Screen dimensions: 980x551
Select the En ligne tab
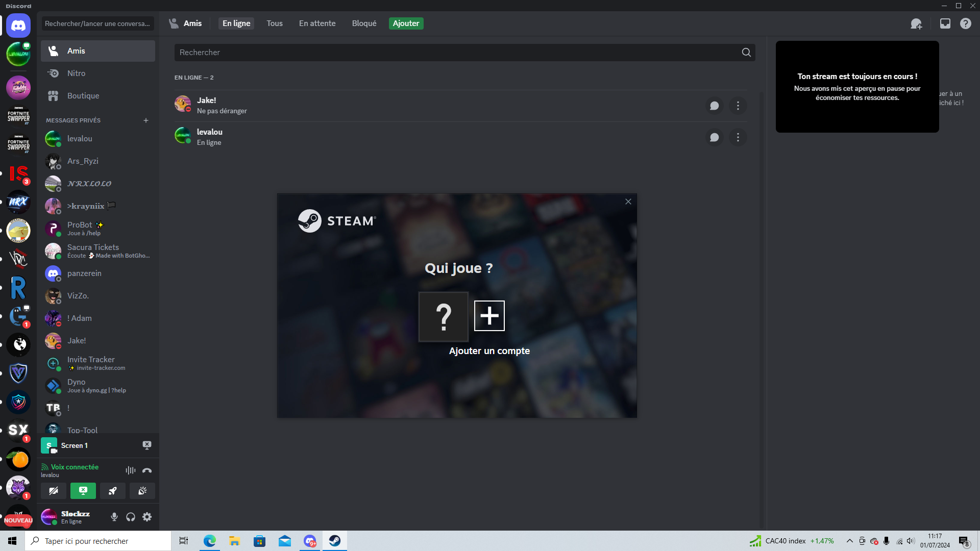point(236,23)
